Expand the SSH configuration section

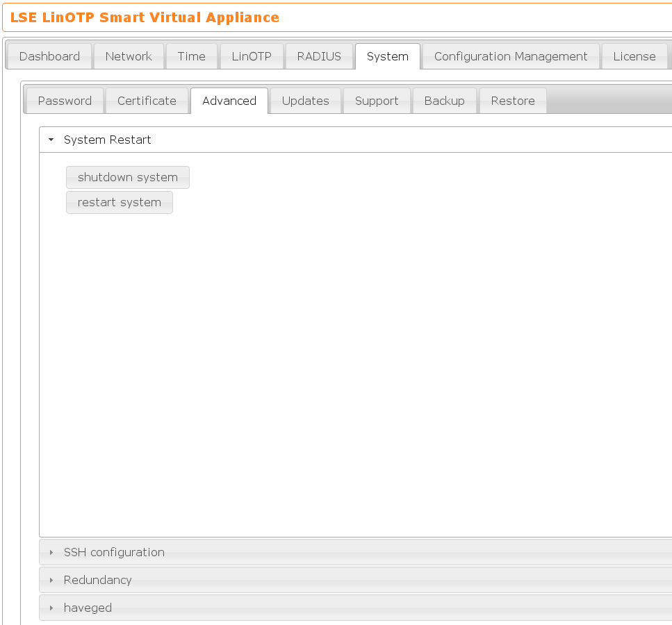pyautogui.click(x=114, y=552)
